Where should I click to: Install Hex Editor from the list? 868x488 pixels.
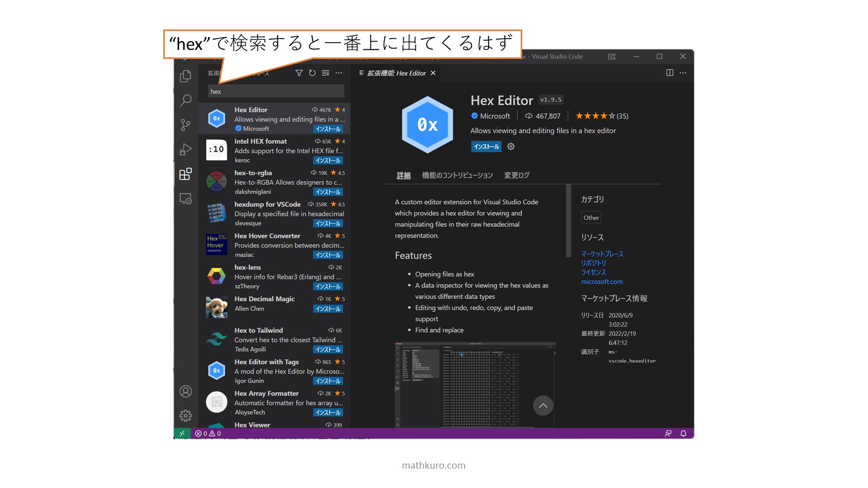(328, 129)
